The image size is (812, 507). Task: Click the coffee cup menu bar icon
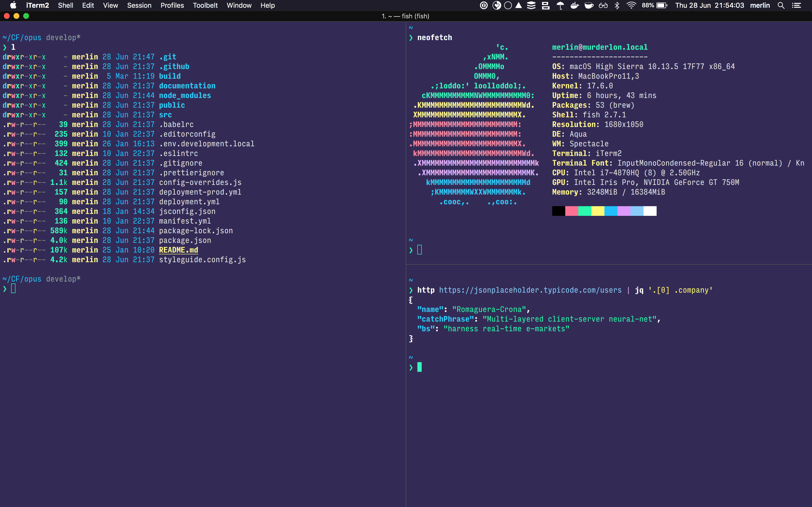click(589, 5)
